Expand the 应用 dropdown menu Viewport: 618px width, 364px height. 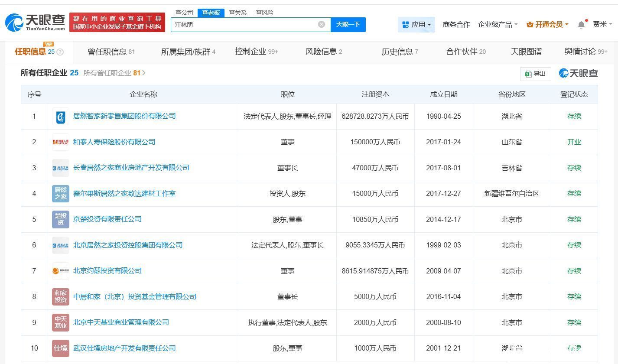pyautogui.click(x=416, y=25)
